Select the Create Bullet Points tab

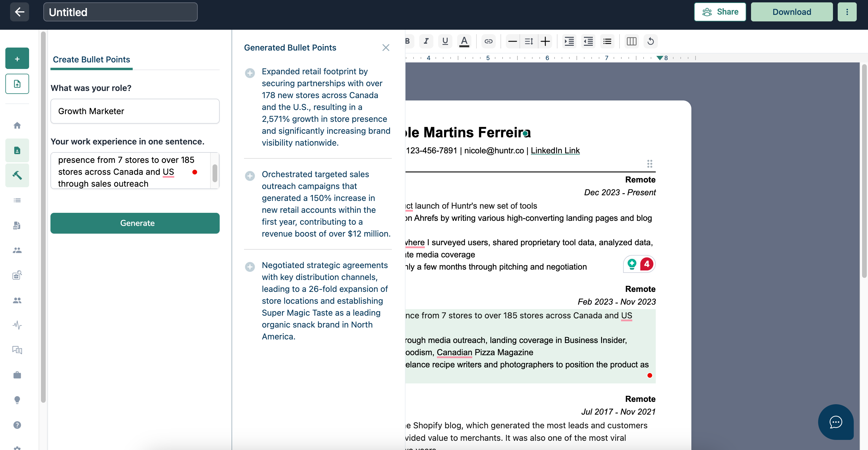coord(91,60)
